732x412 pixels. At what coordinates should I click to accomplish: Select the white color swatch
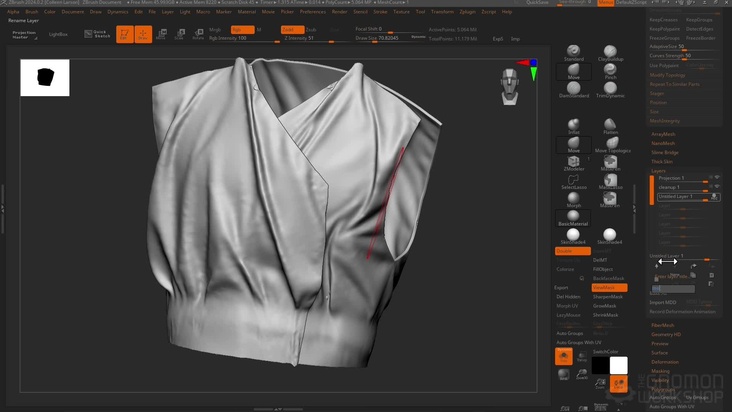pos(619,365)
